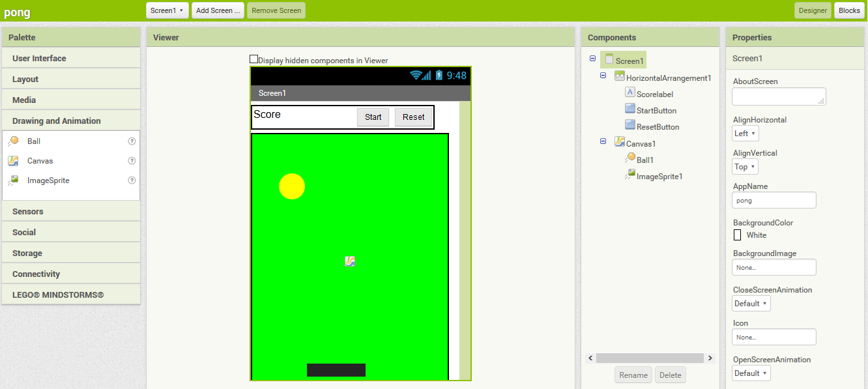Click the Components panel horizontal scrollbar

coord(650,358)
